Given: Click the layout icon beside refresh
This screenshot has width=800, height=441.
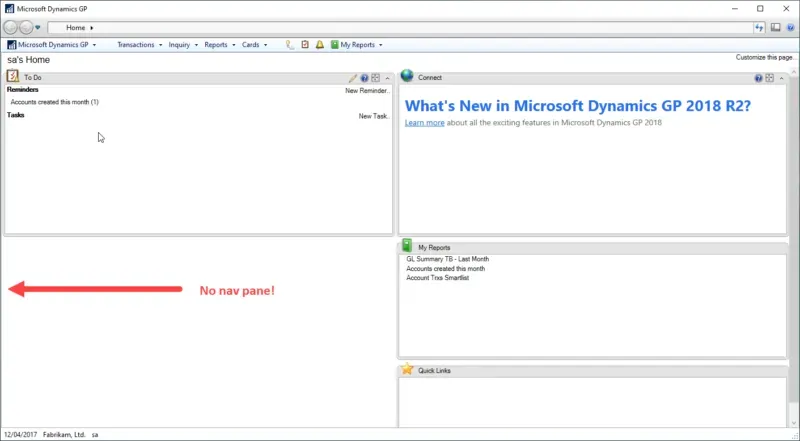Looking at the screenshot, I should [x=775, y=27].
